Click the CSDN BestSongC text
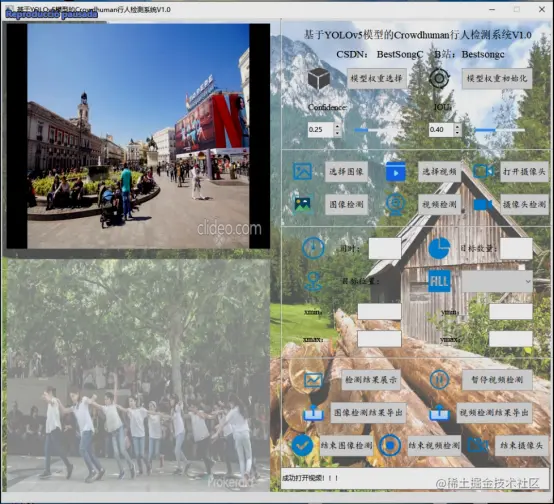The width and height of the screenshot is (554, 504). coord(379,54)
